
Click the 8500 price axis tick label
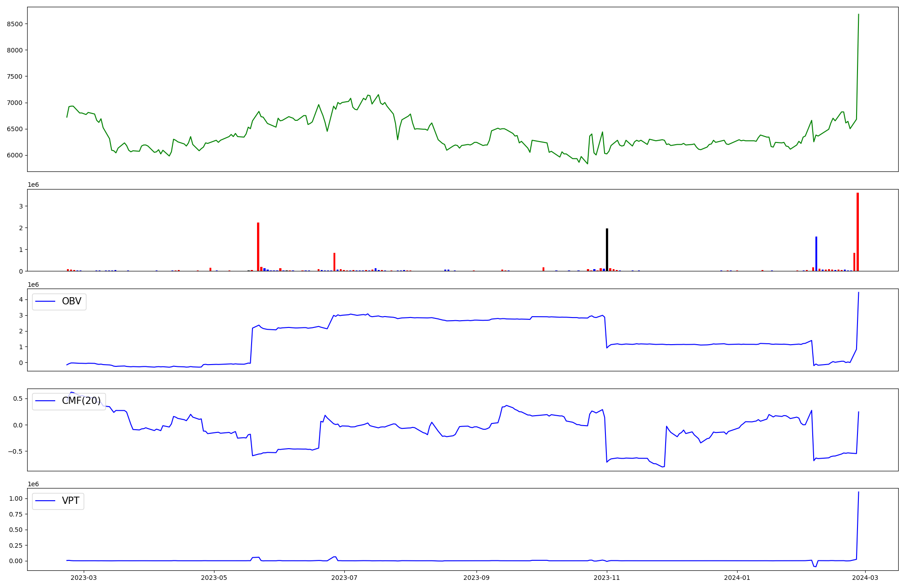pos(14,24)
